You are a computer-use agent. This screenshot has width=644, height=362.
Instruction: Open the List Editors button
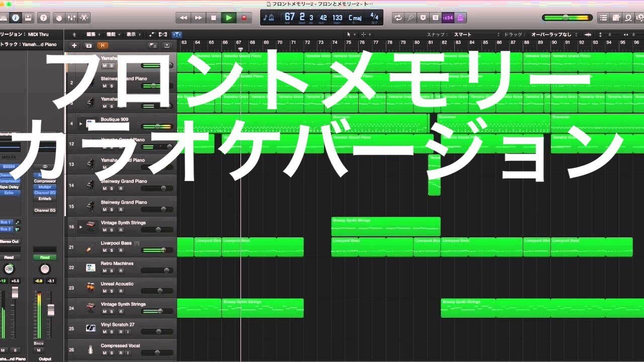click(x=603, y=18)
